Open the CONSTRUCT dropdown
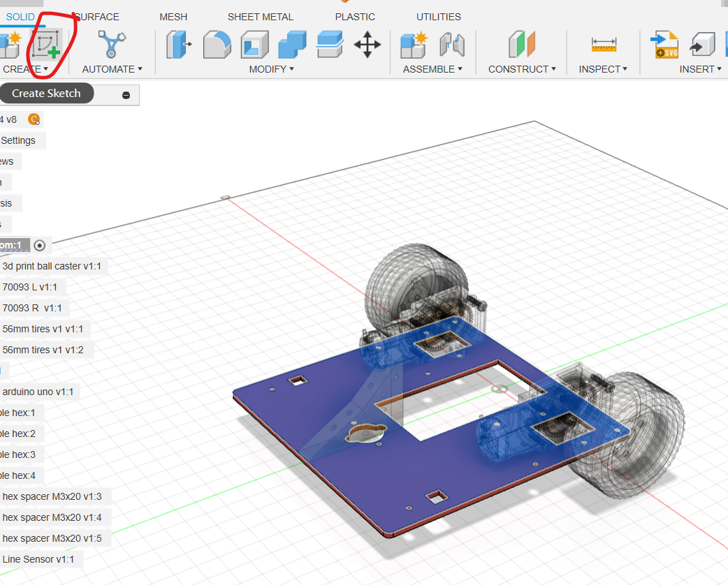This screenshot has height=585, width=728. (522, 69)
